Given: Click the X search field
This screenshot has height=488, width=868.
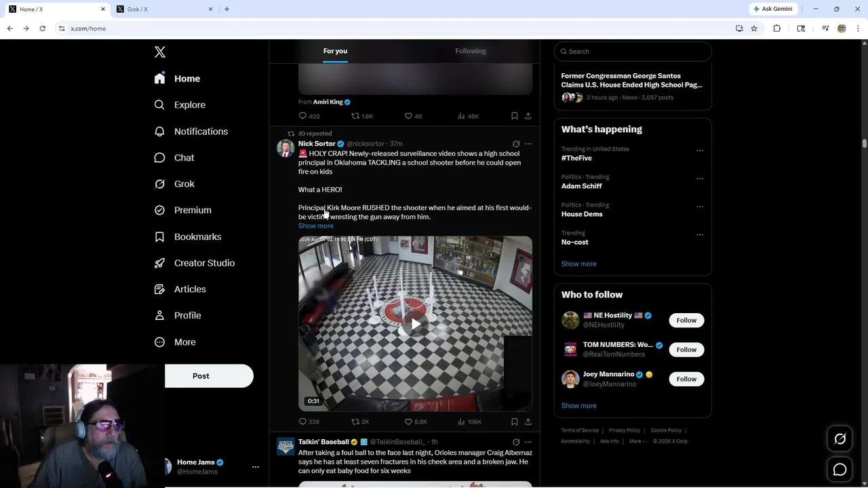Looking at the screenshot, I should (x=633, y=52).
